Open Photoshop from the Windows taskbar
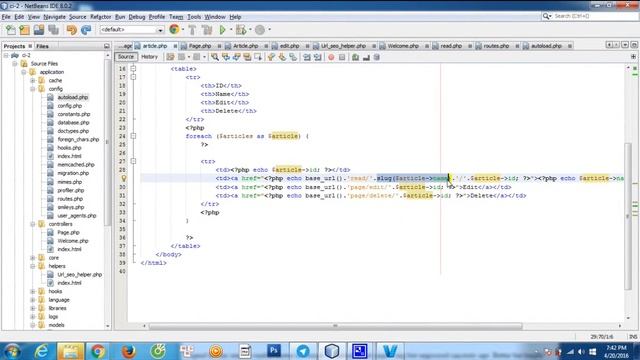Viewport: 640px width, 360px height. [x=274, y=351]
